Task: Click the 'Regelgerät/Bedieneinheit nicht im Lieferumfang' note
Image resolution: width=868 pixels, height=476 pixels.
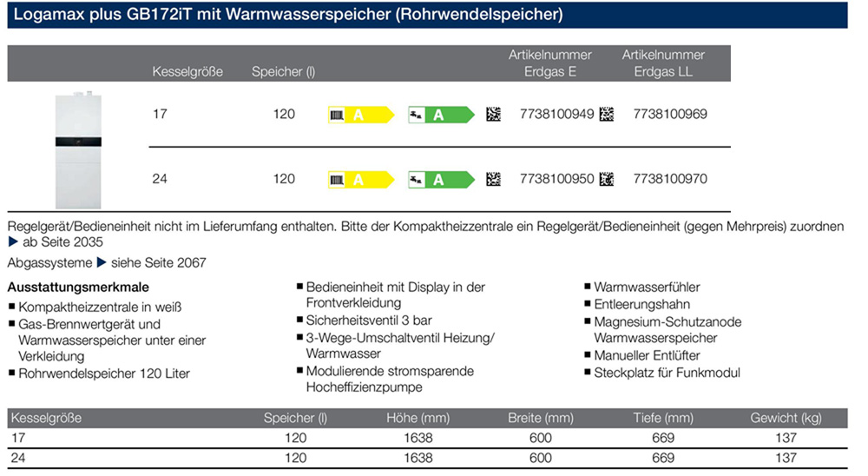Action: [x=425, y=234]
